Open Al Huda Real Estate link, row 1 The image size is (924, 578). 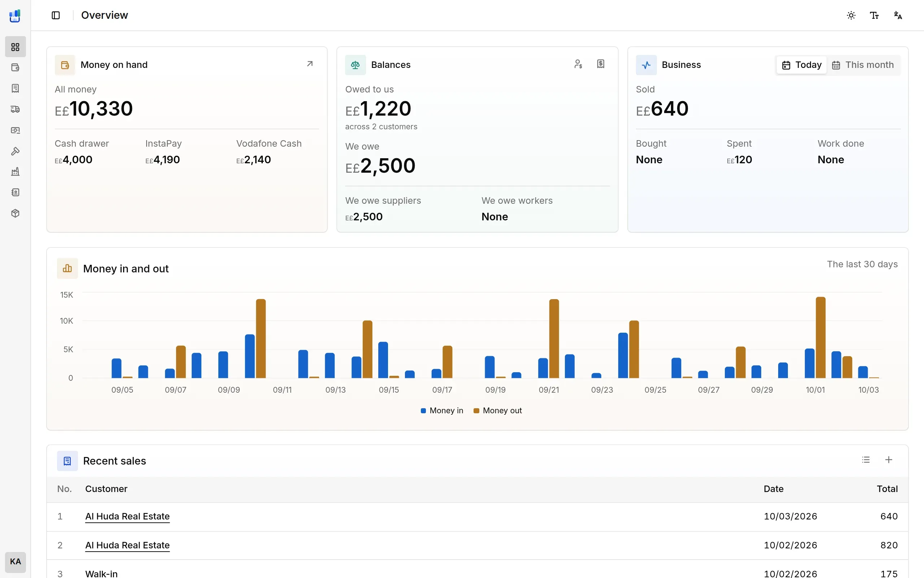pyautogui.click(x=127, y=517)
